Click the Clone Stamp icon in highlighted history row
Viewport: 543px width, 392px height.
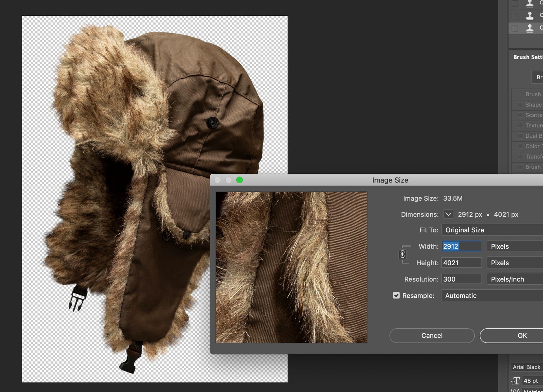point(530,28)
